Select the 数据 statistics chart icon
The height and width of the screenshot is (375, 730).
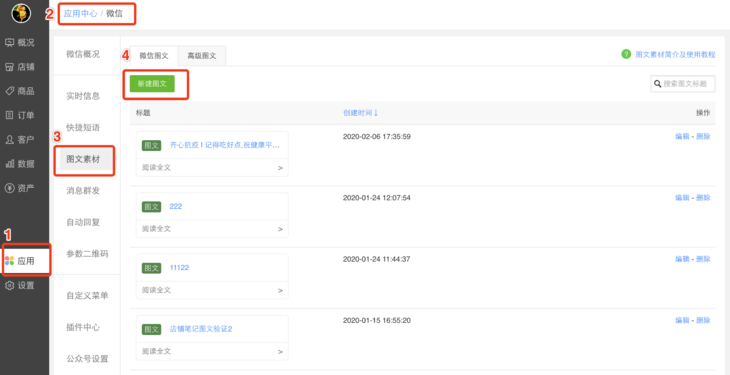(10, 164)
